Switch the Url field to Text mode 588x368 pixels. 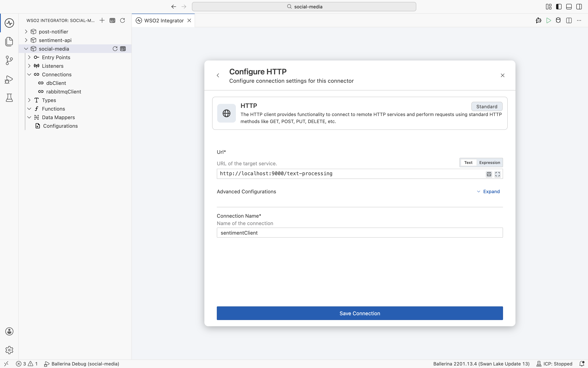point(468,163)
